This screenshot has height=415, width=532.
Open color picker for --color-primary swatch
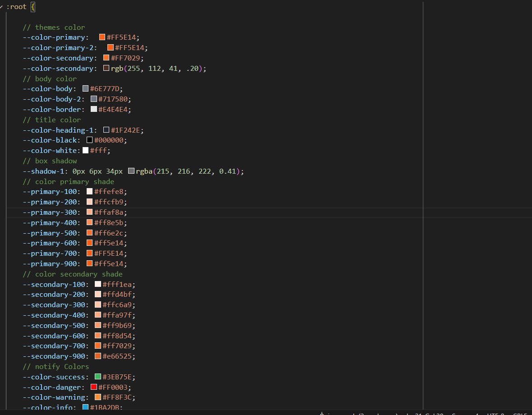(x=102, y=37)
